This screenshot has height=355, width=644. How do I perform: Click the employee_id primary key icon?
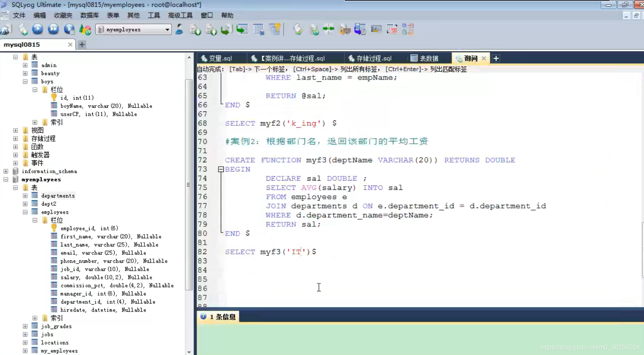[x=54, y=228]
